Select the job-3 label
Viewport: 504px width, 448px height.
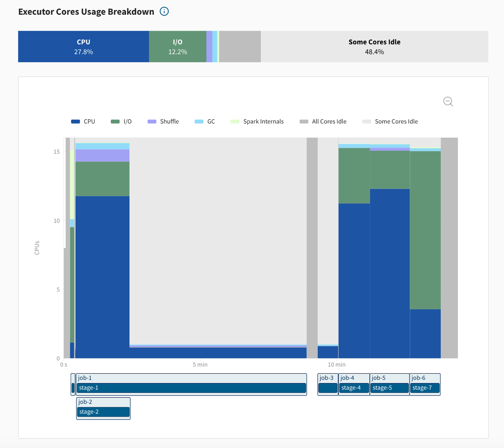coord(326,378)
